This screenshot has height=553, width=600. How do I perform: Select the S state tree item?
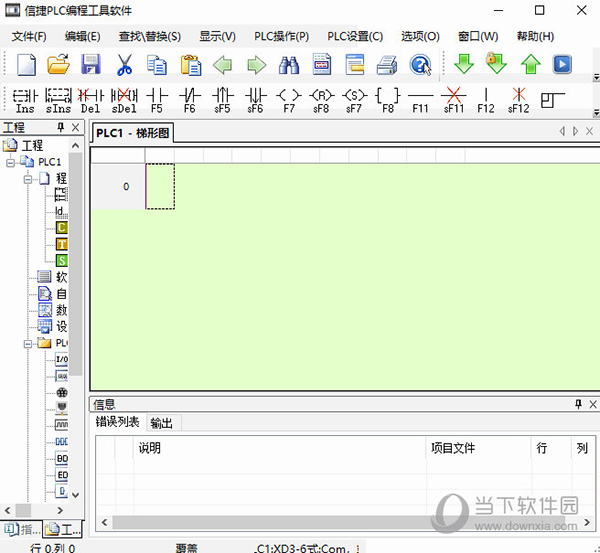(62, 261)
